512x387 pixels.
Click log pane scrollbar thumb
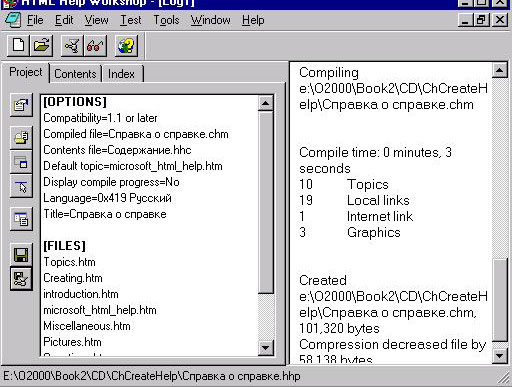pos(499,300)
